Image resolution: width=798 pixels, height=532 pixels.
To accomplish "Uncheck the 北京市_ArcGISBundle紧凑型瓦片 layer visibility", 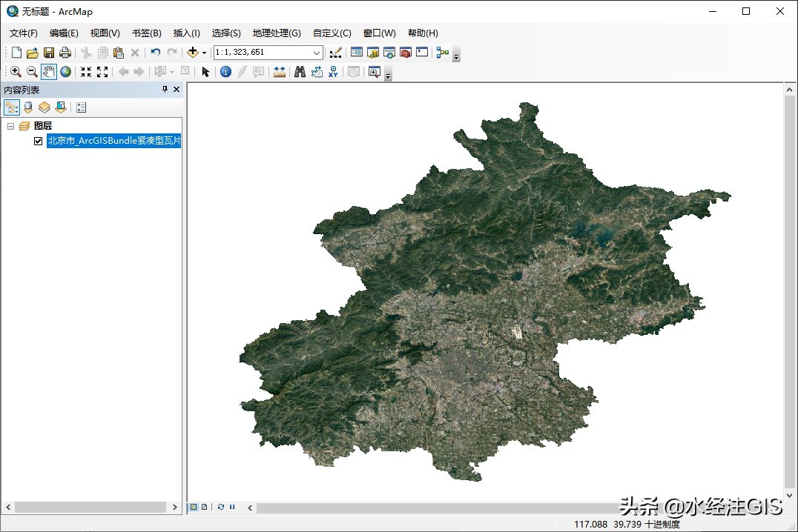I will (x=38, y=140).
